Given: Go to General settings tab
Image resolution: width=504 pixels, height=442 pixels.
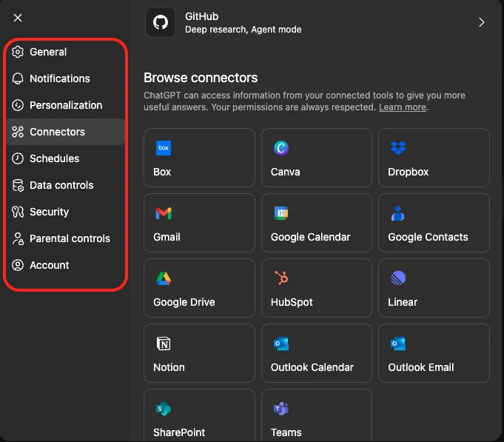Looking at the screenshot, I should tap(48, 52).
